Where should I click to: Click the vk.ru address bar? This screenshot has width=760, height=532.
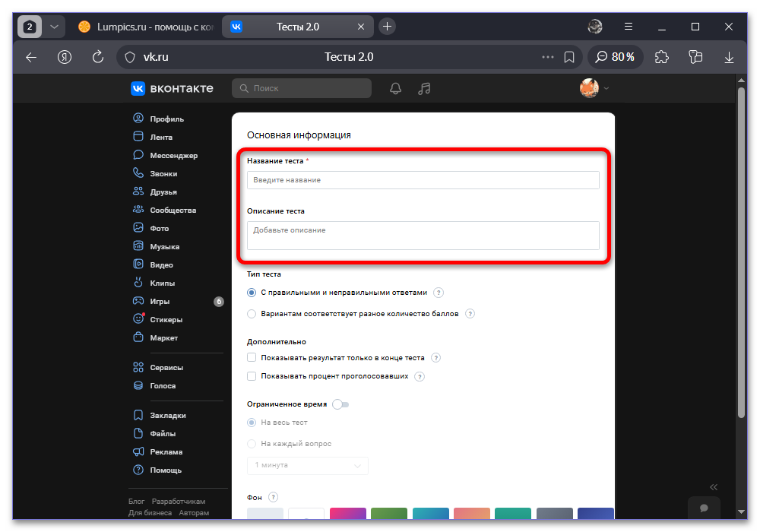coord(349,57)
